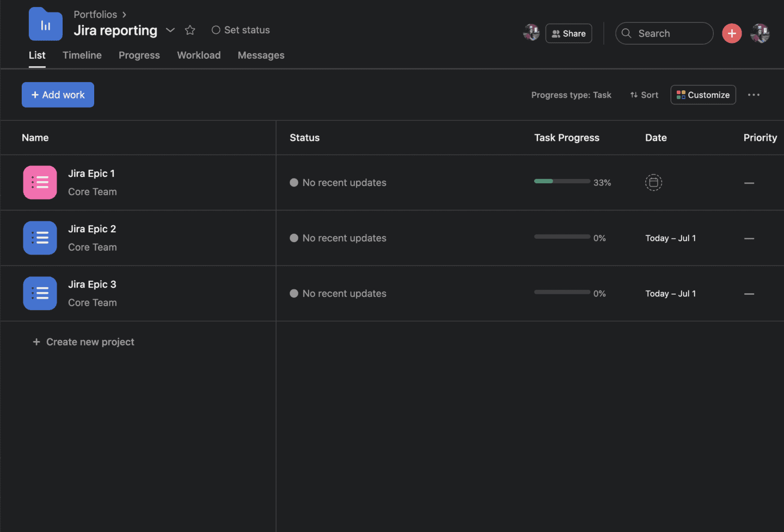Click the search magnifier icon
Image resolution: width=784 pixels, height=532 pixels.
(x=626, y=33)
